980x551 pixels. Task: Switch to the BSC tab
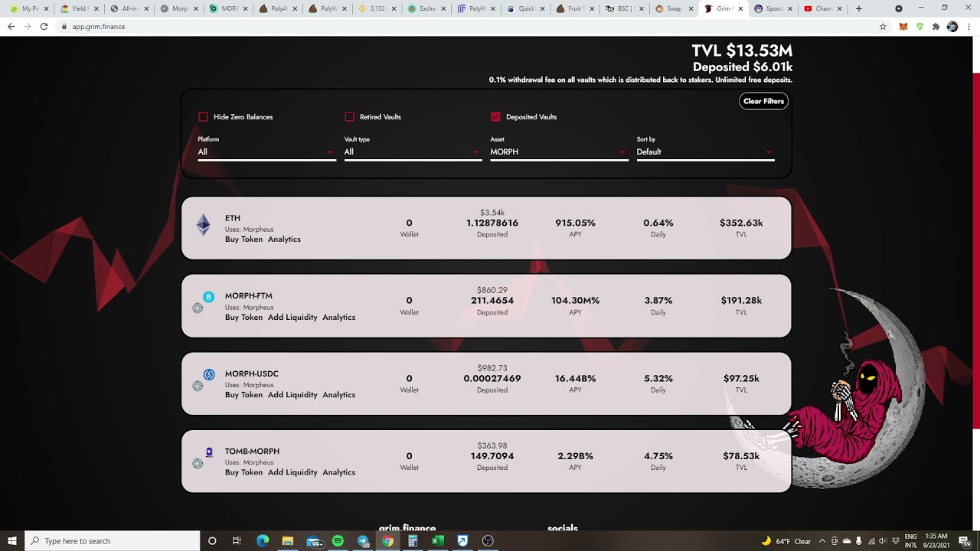[626, 8]
